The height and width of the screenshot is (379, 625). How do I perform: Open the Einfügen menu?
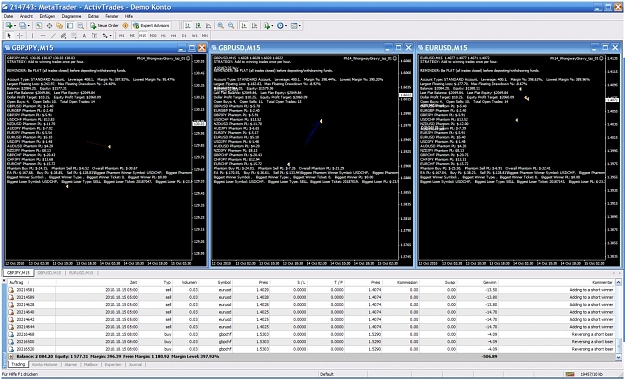tap(47, 16)
